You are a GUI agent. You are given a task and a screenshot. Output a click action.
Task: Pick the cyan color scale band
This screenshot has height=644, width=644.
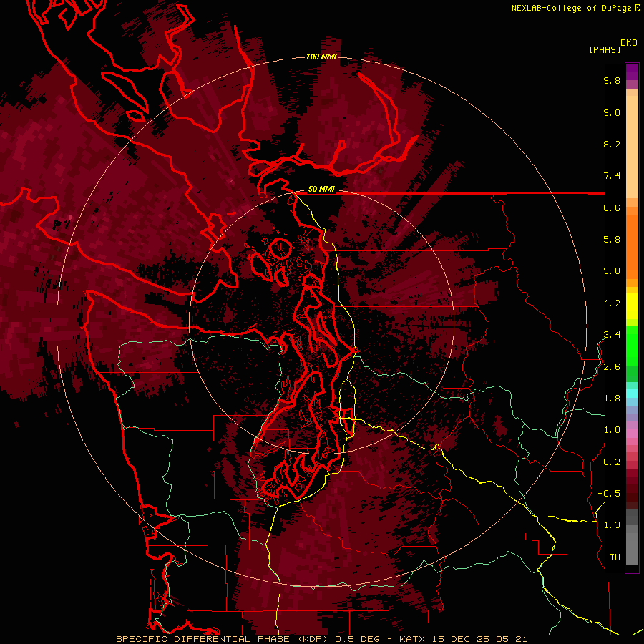coord(632,394)
